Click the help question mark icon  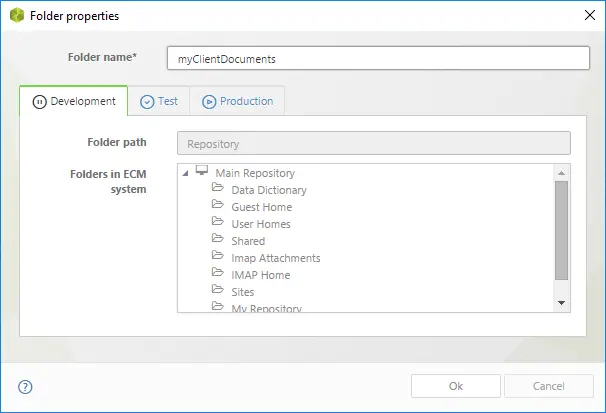pyautogui.click(x=25, y=387)
